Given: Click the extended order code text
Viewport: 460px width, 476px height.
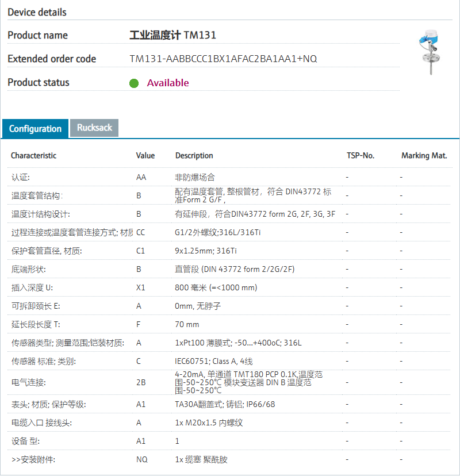Looking at the screenshot, I should 223,59.
